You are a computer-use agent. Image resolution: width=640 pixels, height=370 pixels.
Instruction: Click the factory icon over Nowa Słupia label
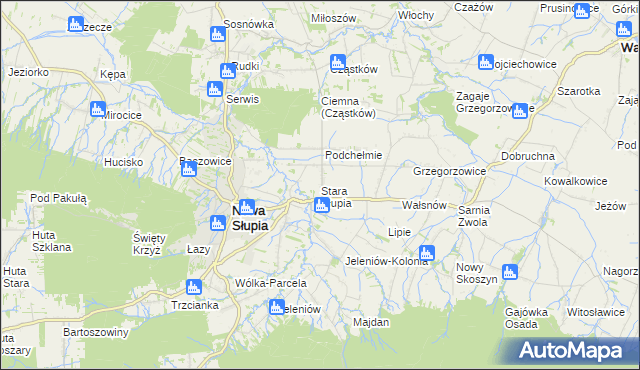pos(247,207)
